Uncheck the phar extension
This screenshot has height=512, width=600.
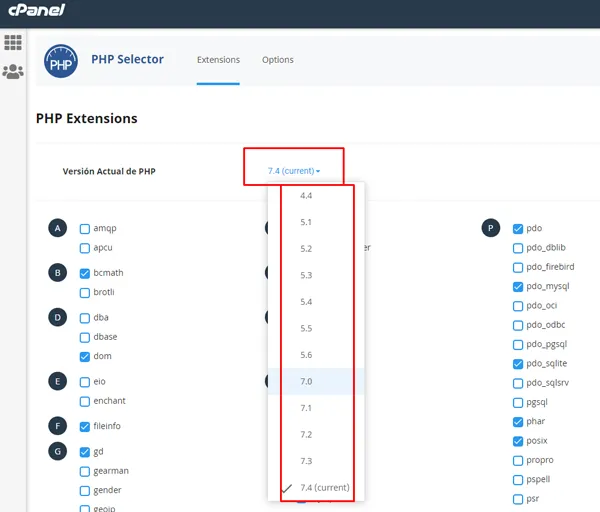[518, 422]
